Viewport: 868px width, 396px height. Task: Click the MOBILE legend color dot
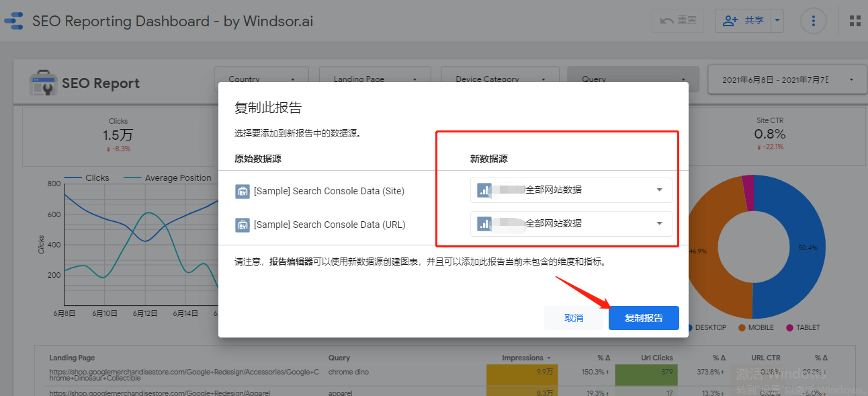pyautogui.click(x=742, y=327)
